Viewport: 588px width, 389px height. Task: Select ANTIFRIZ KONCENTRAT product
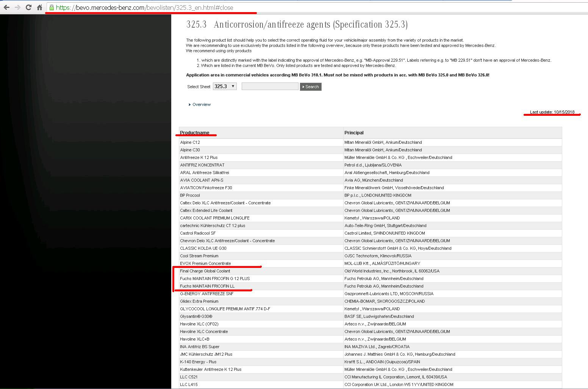[202, 165]
